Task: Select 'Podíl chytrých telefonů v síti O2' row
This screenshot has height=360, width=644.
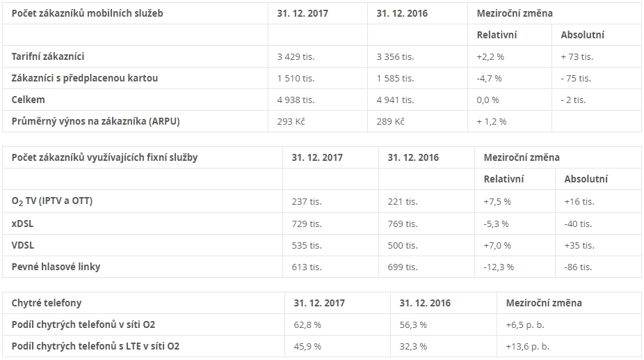Action: click(322, 324)
